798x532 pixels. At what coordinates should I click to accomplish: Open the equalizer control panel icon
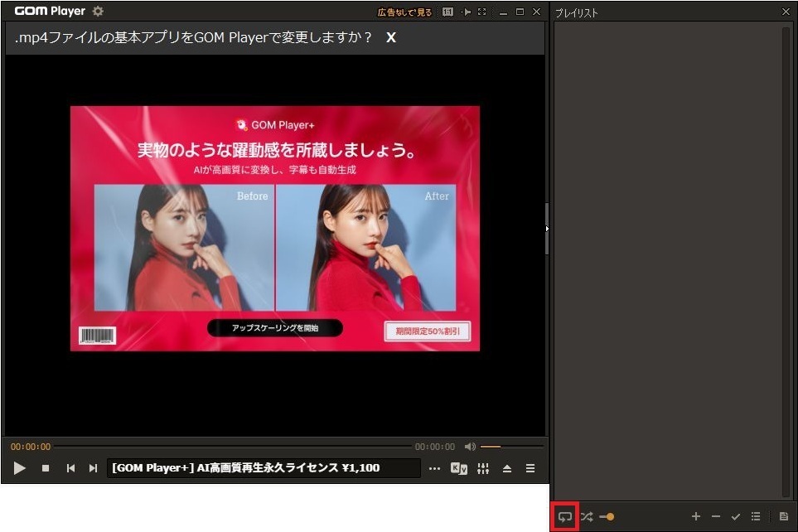coord(483,468)
